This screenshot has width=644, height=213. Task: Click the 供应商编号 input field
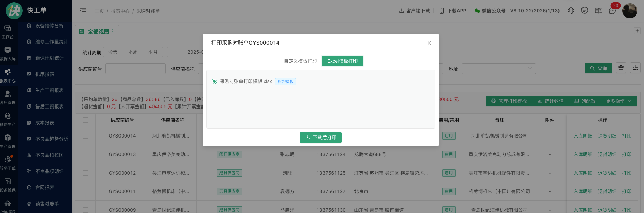coord(135,69)
